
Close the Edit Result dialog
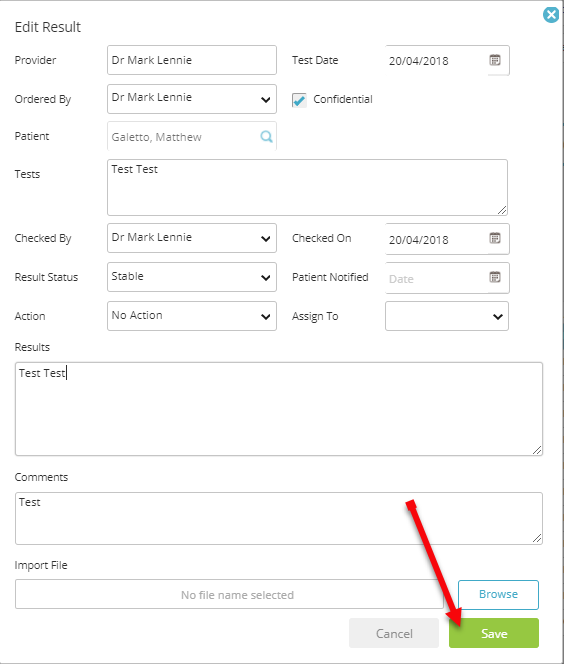coord(551,15)
